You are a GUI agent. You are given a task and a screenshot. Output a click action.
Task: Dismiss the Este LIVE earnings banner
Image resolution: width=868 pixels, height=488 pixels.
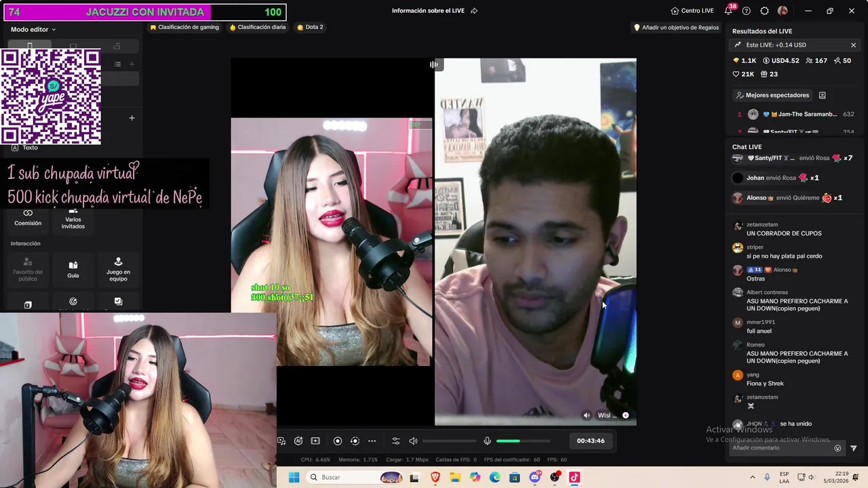[x=853, y=45]
